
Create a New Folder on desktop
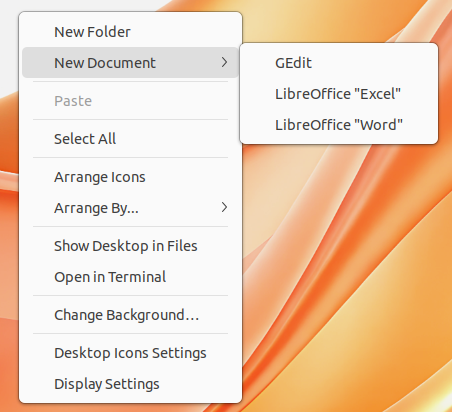tap(130, 32)
